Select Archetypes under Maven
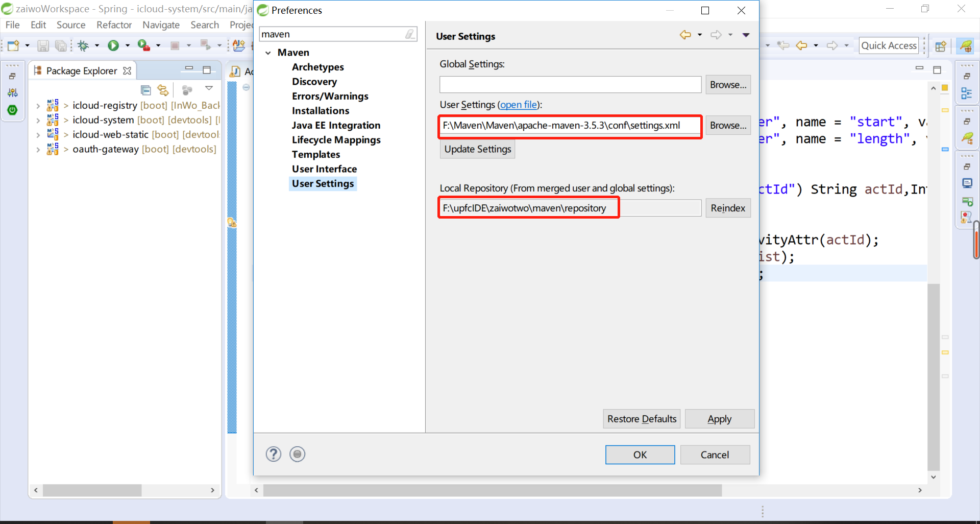 [317, 67]
